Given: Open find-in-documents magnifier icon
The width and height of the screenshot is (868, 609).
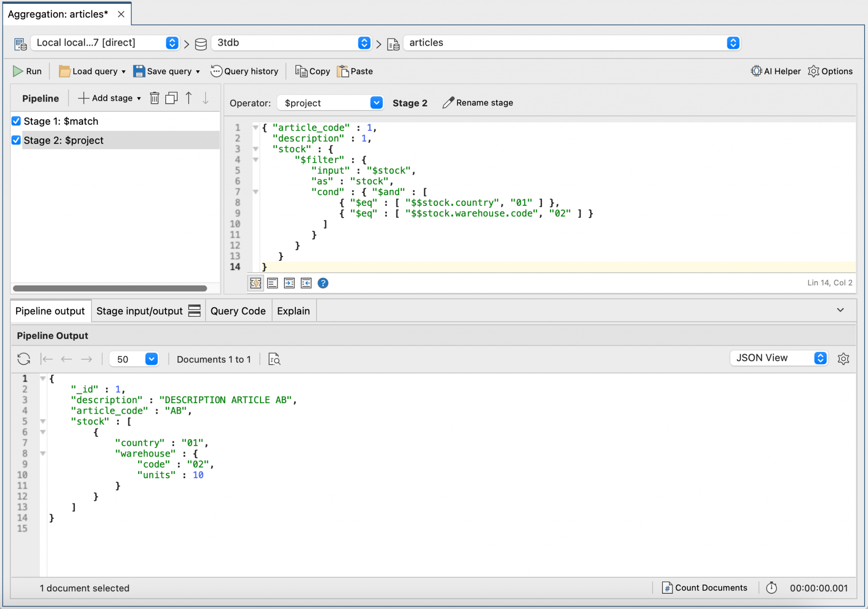Looking at the screenshot, I should 274,359.
